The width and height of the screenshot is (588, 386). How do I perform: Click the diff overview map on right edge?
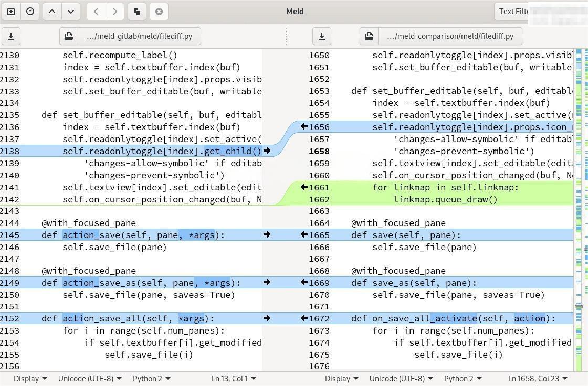pyautogui.click(x=580, y=210)
